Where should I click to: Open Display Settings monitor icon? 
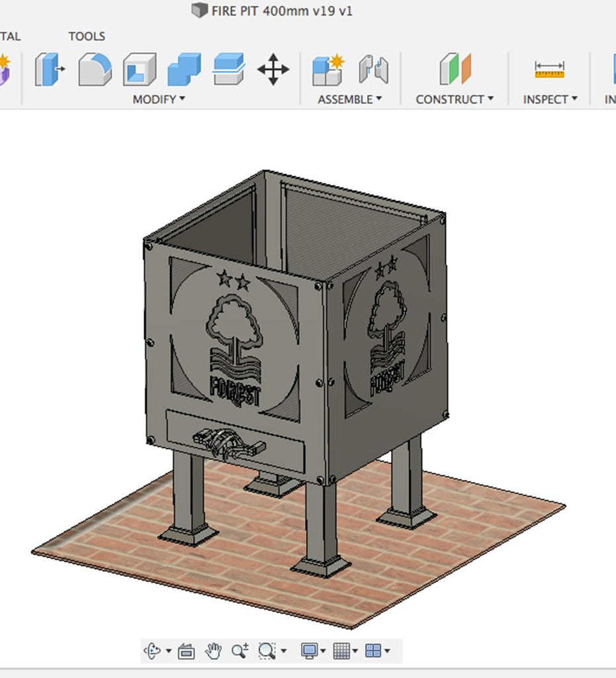[309, 651]
